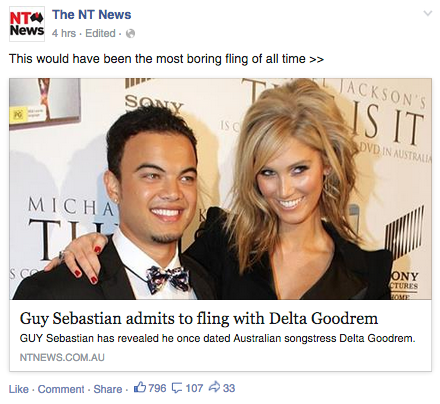Image resolution: width=440 pixels, height=404 pixels.
Task: Open The NT News page name link
Action: pyautogui.click(x=92, y=15)
